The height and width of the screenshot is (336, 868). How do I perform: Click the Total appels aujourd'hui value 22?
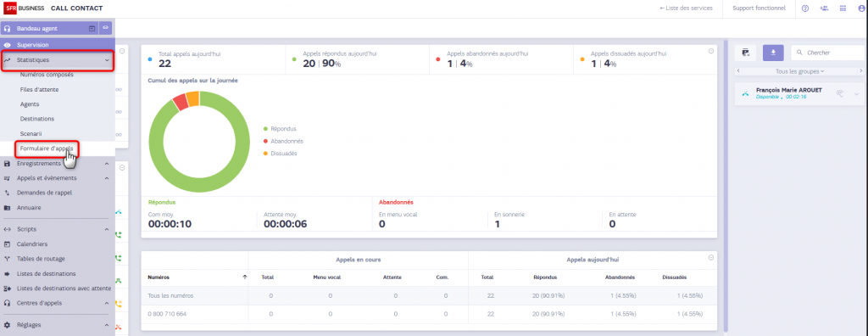(165, 64)
